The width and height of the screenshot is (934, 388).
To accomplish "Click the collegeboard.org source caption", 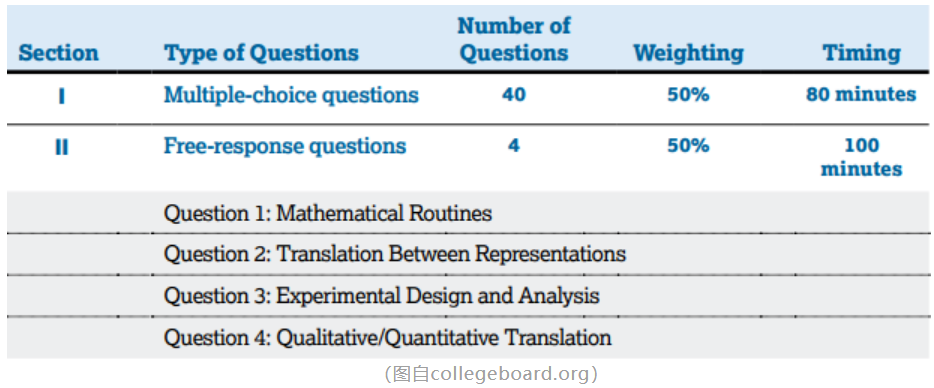I will (491, 374).
